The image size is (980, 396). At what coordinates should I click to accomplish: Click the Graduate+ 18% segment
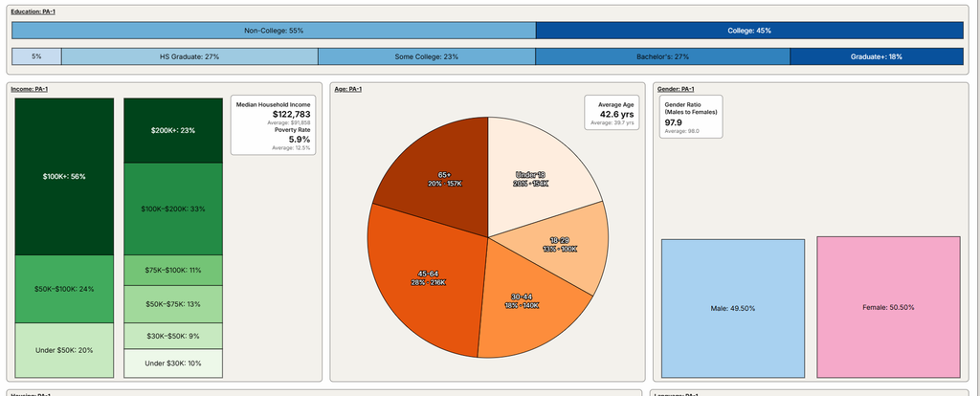[x=877, y=56]
